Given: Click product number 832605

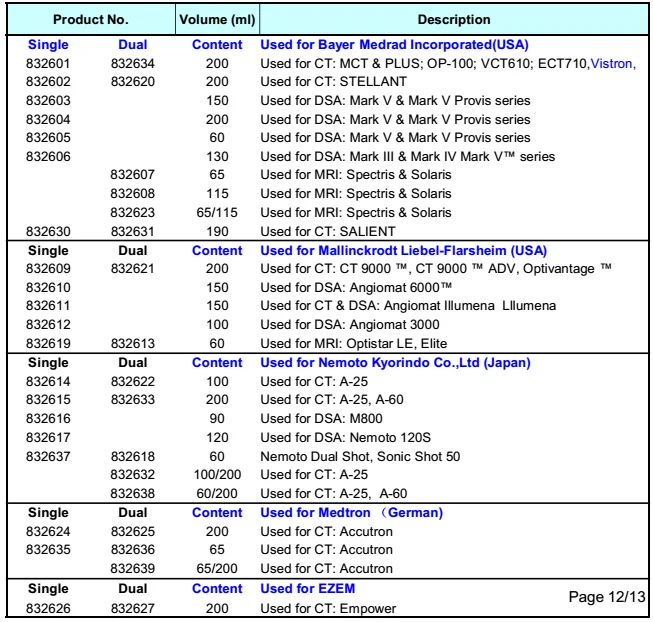Looking at the screenshot, I should pos(48,138).
